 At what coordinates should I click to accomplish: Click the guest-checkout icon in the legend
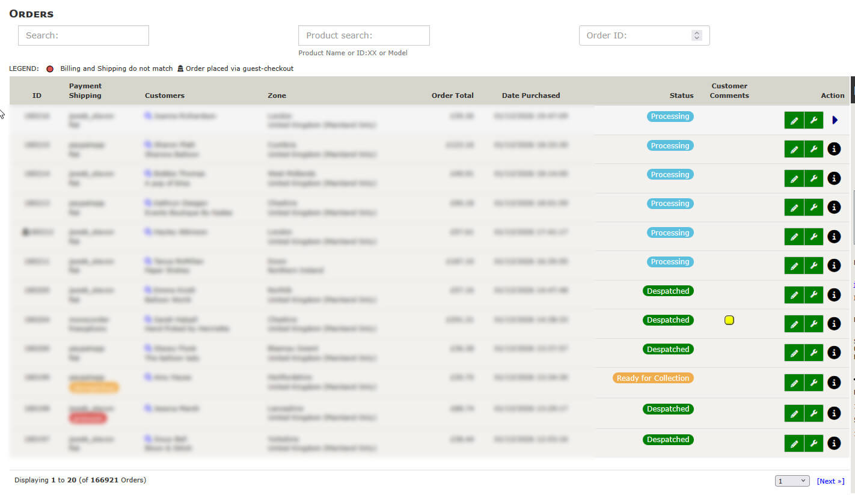(x=180, y=68)
